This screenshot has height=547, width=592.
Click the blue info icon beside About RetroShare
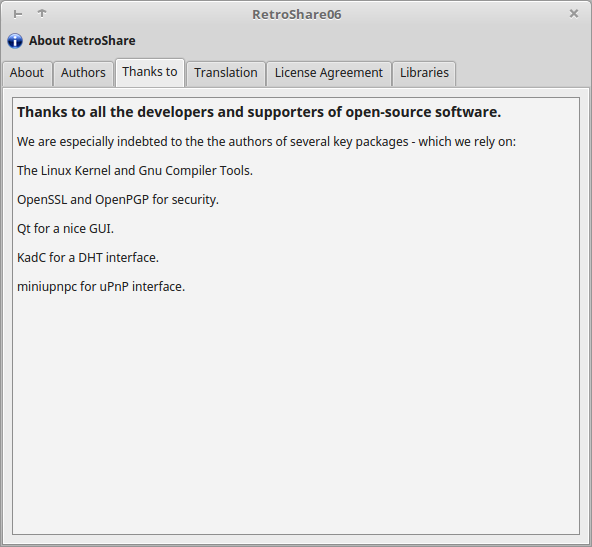(15, 41)
